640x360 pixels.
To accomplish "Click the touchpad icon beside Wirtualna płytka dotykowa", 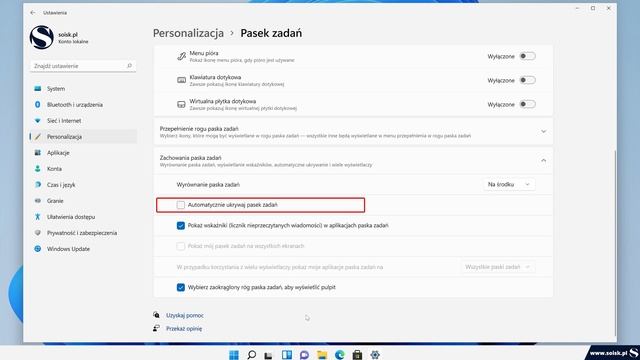I will click(x=181, y=104).
